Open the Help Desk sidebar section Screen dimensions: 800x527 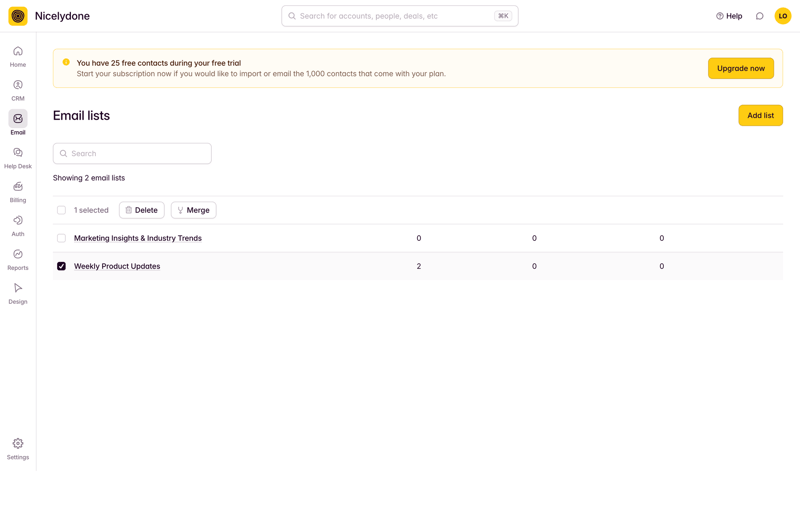tap(18, 158)
